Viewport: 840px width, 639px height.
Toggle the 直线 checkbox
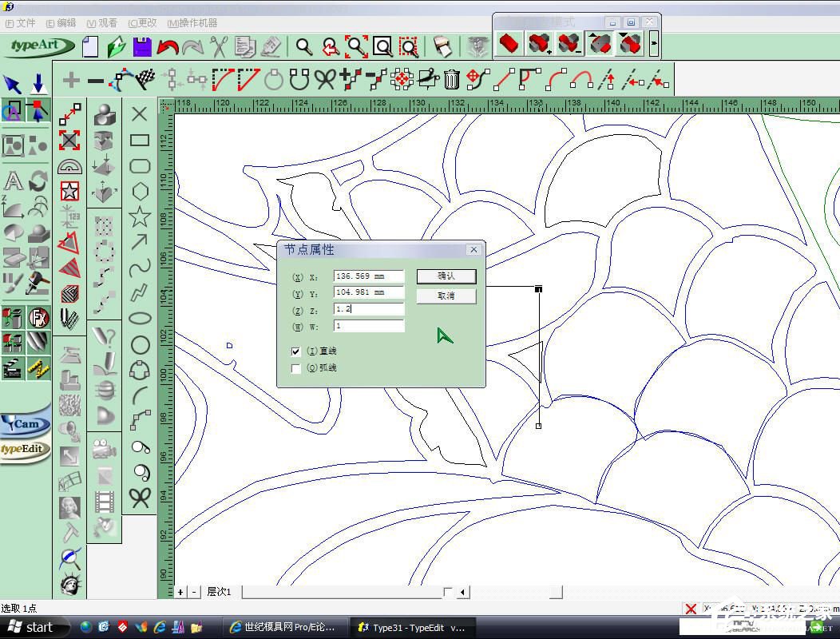pyautogui.click(x=296, y=351)
